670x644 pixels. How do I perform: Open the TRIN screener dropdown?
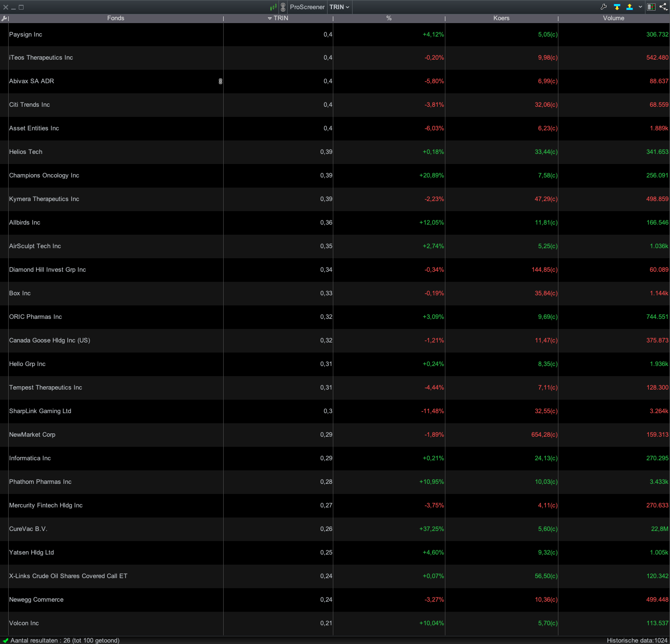pos(340,7)
